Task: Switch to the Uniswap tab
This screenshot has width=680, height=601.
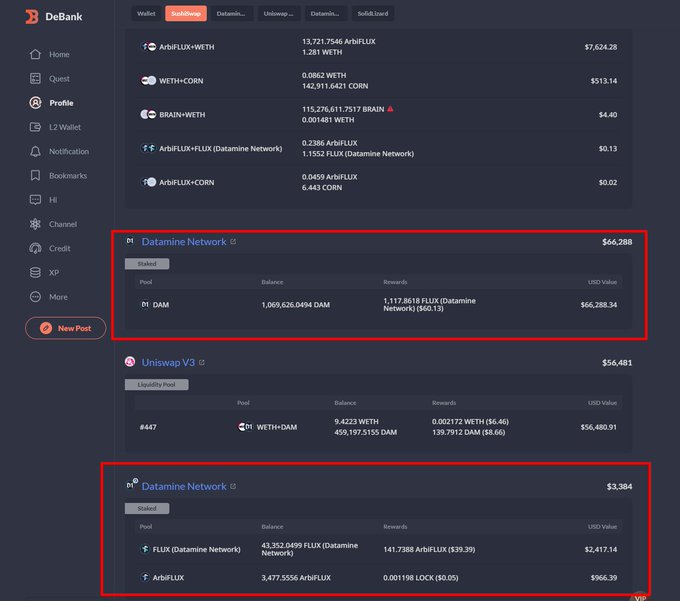Action: point(278,13)
